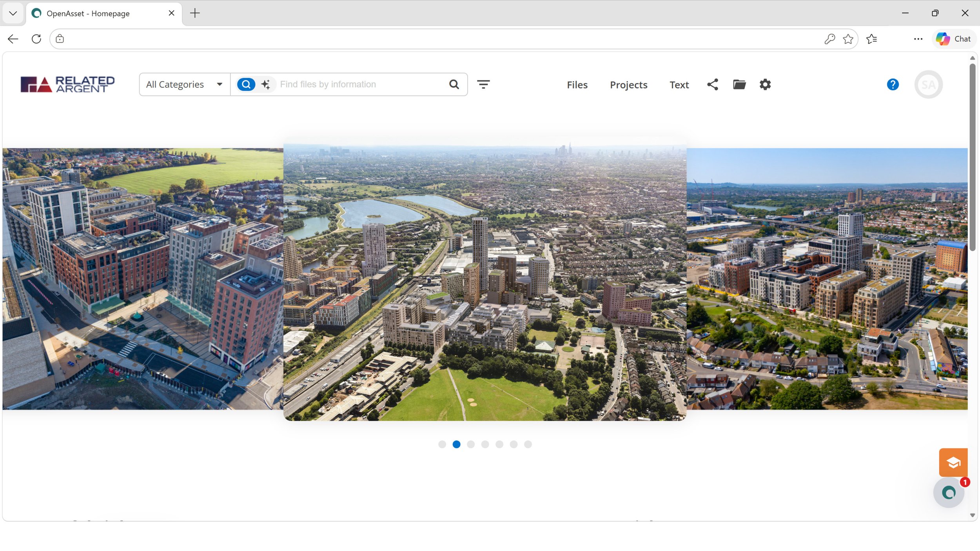This screenshot has width=980, height=551.
Task: Click the page vertical scrollbar thumb
Action: [972, 157]
